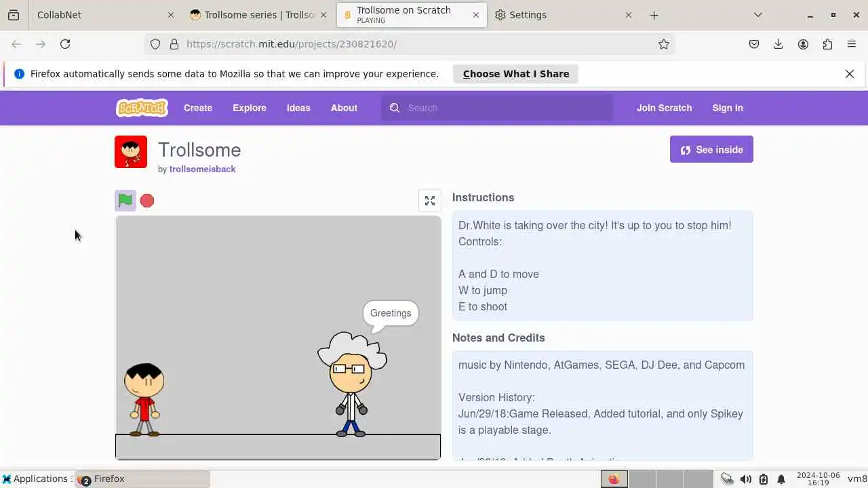Open the Scratch logo home link
868x488 pixels.
tap(142, 108)
